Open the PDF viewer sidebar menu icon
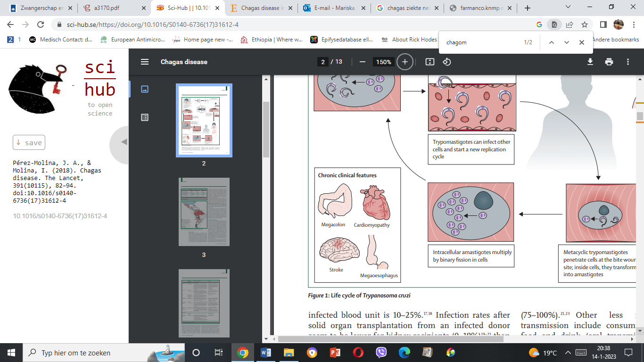This screenshot has width=644, height=362. (145, 62)
